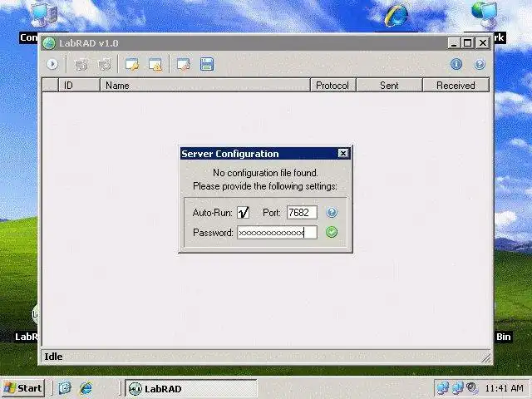Click the first grayed server connection icon
Screen dimensions: 532x399
pos(81,64)
